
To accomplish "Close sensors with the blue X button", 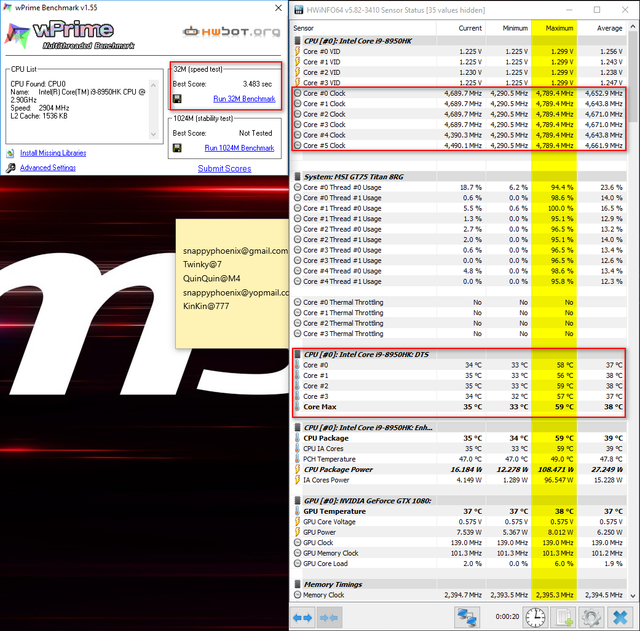I will (x=620, y=618).
